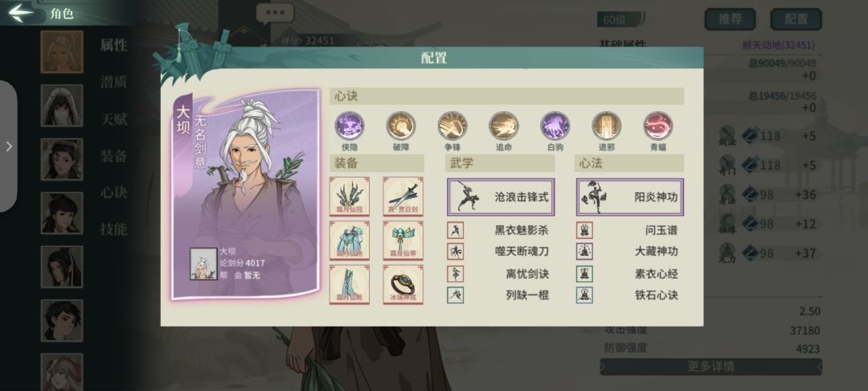Switch to the 属性 tab
The image size is (868, 391).
113,45
